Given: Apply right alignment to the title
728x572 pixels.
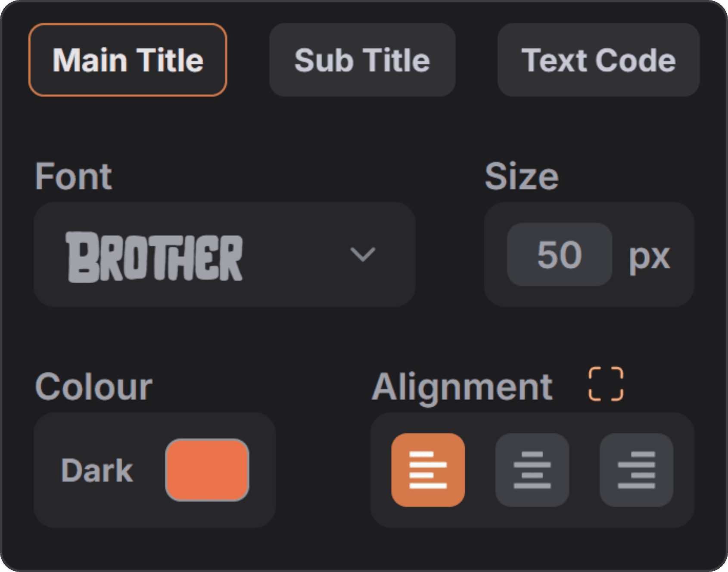Looking at the screenshot, I should 637,469.
